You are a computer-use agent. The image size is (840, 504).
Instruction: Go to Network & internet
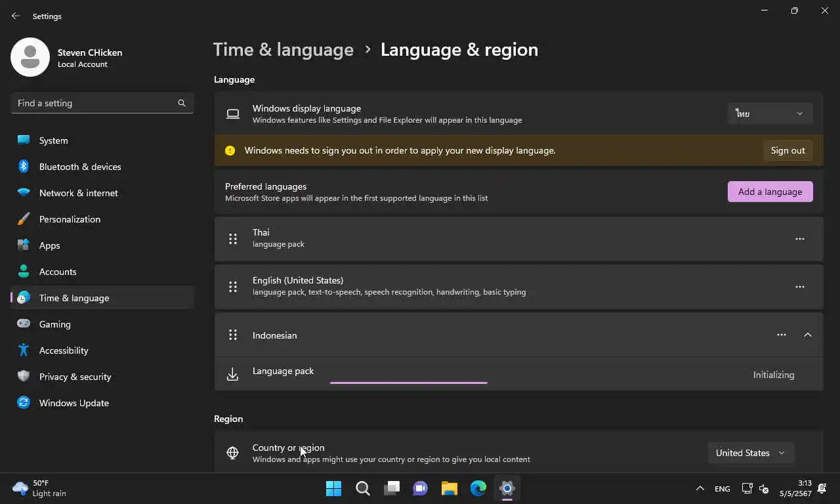(102, 193)
